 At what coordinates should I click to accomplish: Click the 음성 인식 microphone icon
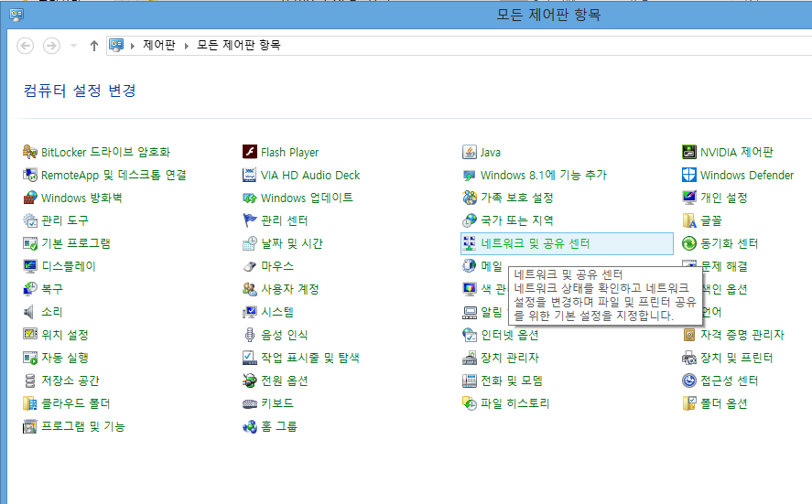coord(250,335)
